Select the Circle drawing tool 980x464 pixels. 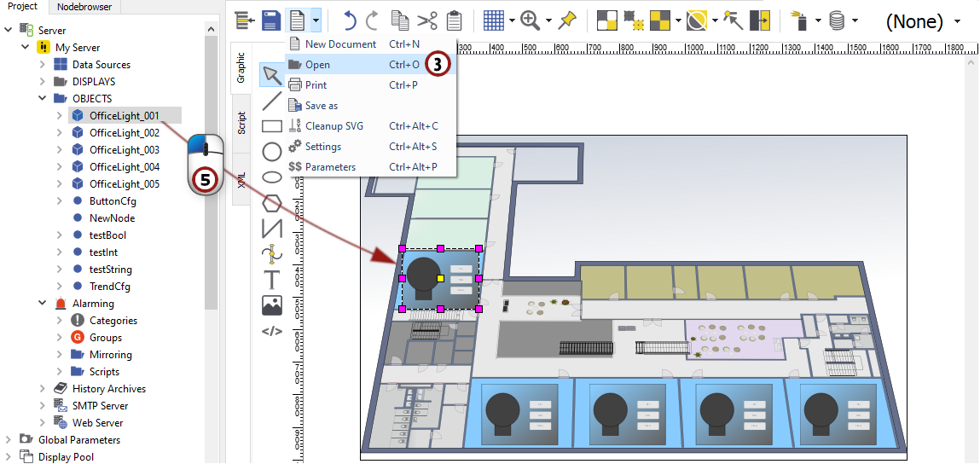coord(271,152)
